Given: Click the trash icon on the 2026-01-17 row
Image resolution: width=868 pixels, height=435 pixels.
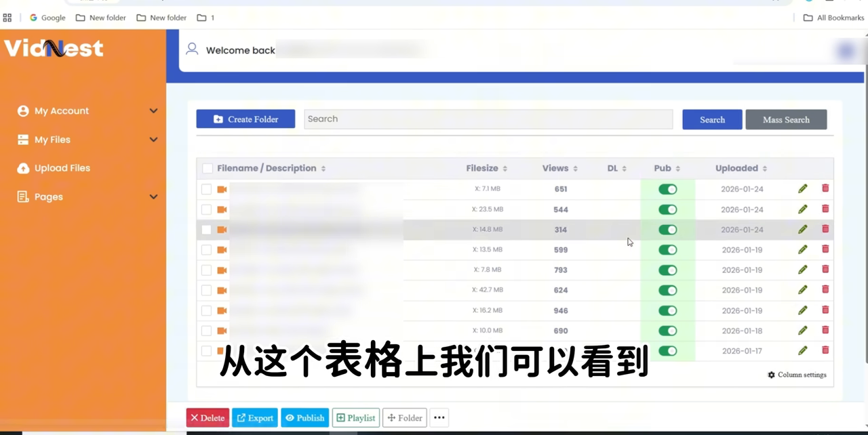Looking at the screenshot, I should click(825, 350).
